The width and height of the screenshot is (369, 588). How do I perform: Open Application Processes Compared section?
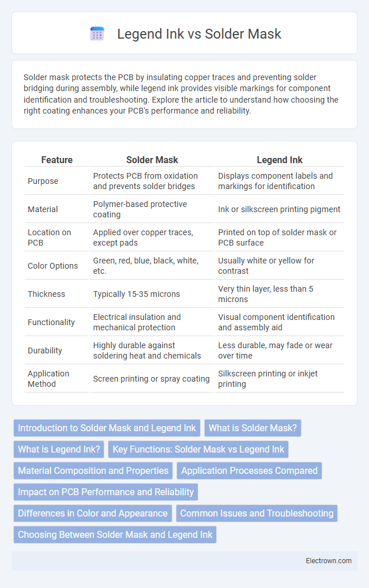[250, 470]
